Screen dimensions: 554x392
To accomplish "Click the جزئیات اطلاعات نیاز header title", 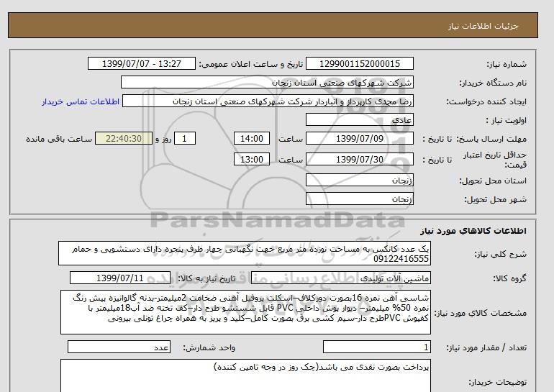I will tap(483, 26).
